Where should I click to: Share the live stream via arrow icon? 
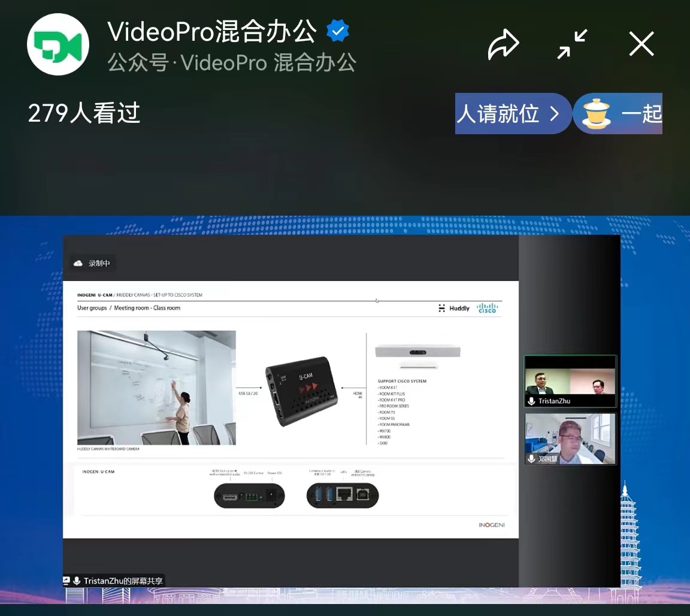(503, 45)
